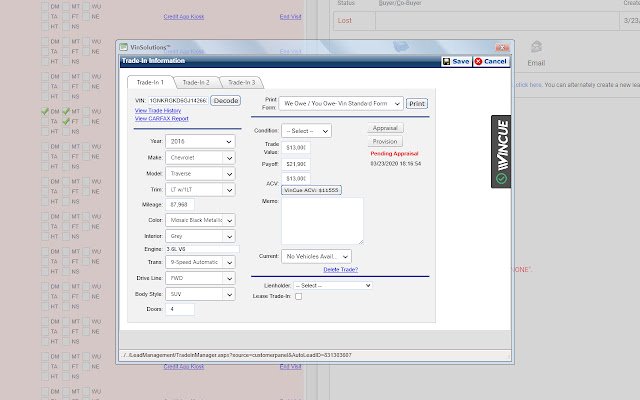Open the Make dropdown showing Chevrolet
Screen dimensions: 640x400
coord(200,158)
